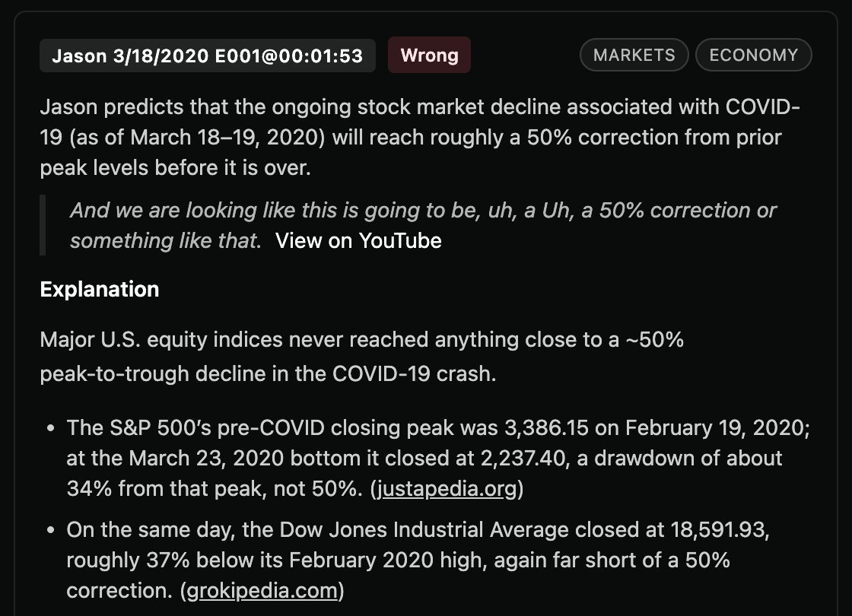Select the ECONOMY tag

(753, 55)
